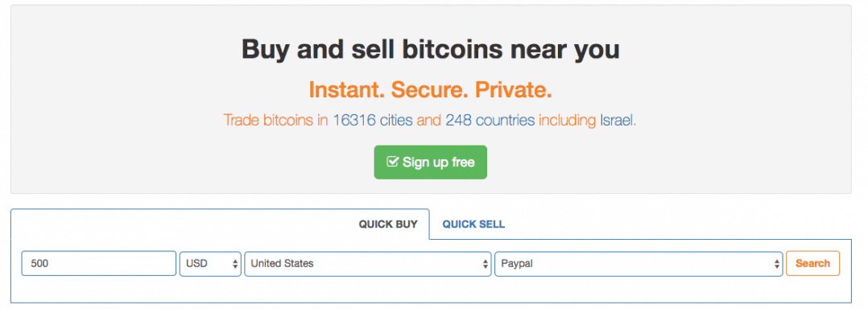Open the QUICK SELL tab
This screenshot has height=309, width=868.
click(x=473, y=224)
